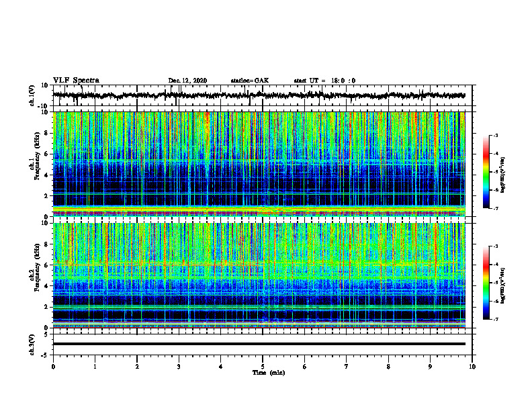Click the "-10" tick on ch.1(V) axis
This screenshot has width=532, height=411.
coord(44,106)
